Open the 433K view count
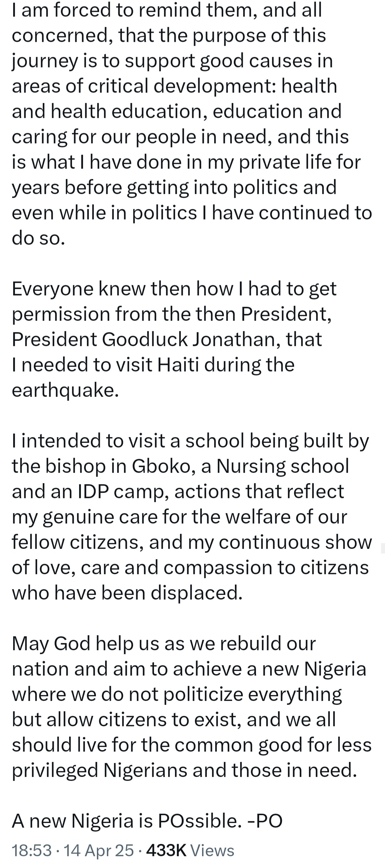Viewport: 385px width, 868px height. click(x=166, y=851)
